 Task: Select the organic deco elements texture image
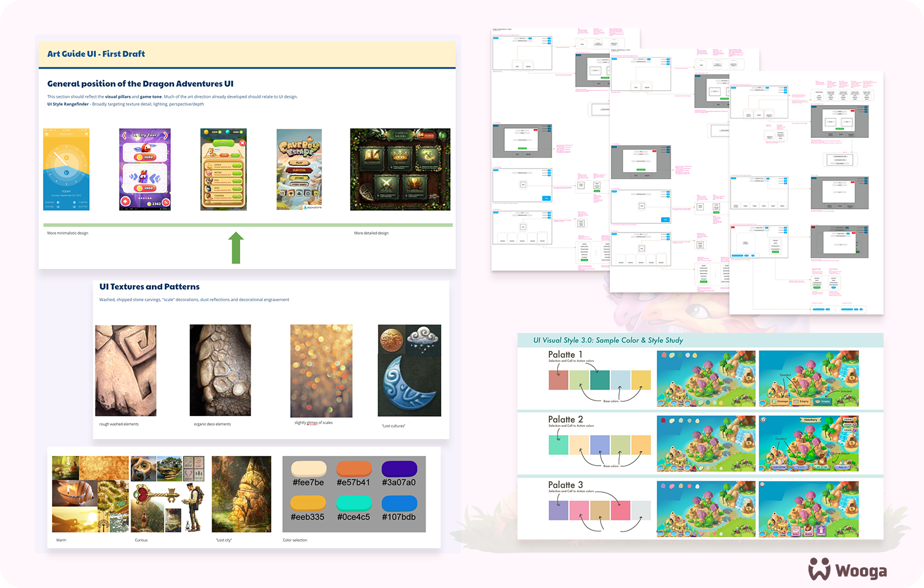221,370
